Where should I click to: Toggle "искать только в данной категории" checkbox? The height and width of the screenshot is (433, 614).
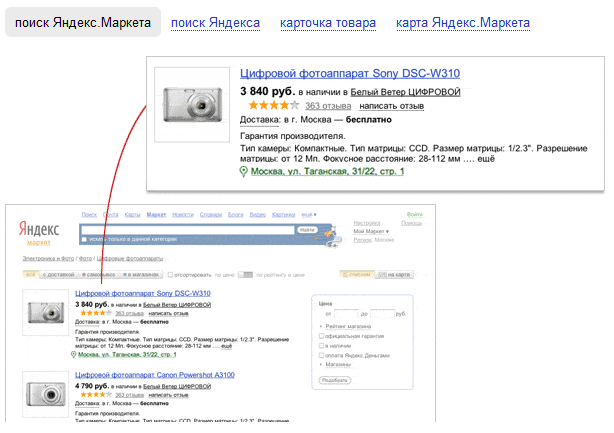(84, 239)
